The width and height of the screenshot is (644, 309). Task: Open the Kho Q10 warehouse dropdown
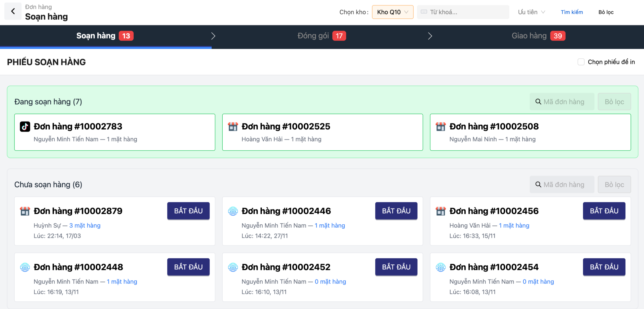(x=392, y=12)
